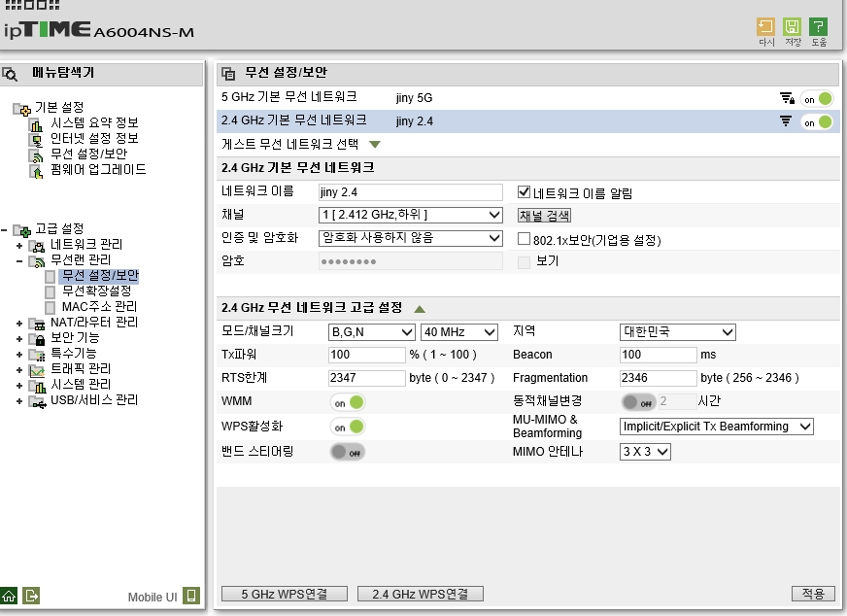Click the signal icon on the 5 GHz row
This screenshot has height=616, width=847.
pyautogui.click(x=787, y=98)
